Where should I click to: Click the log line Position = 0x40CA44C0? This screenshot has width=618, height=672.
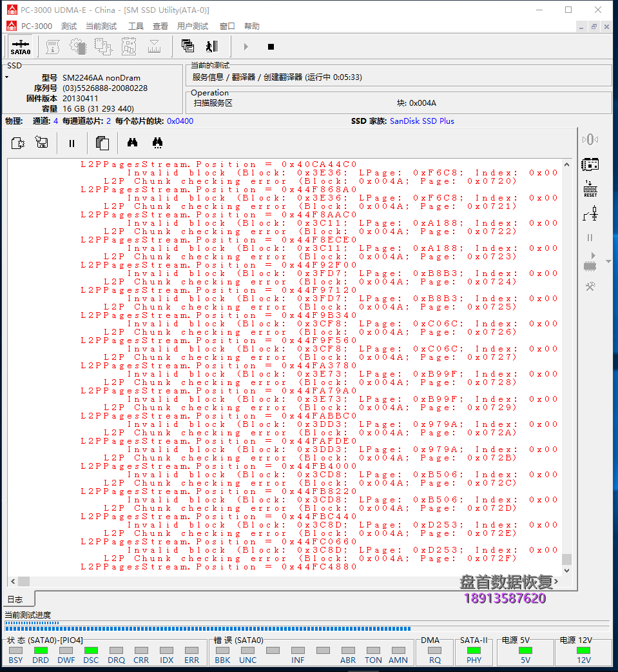pyautogui.click(x=218, y=164)
